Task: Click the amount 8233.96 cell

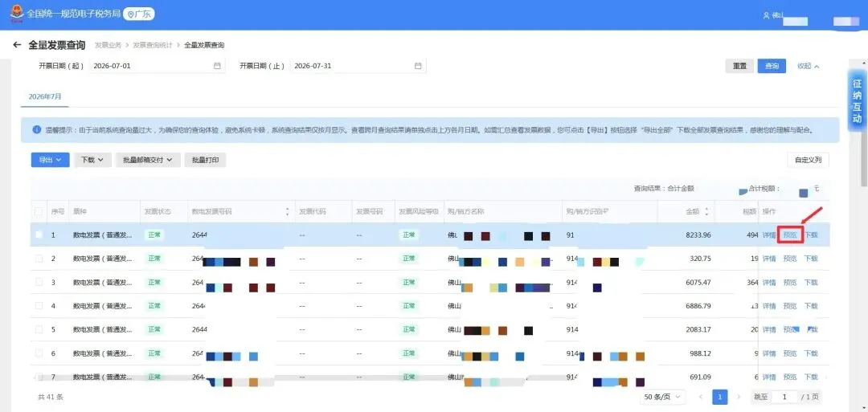Action: tap(698, 235)
